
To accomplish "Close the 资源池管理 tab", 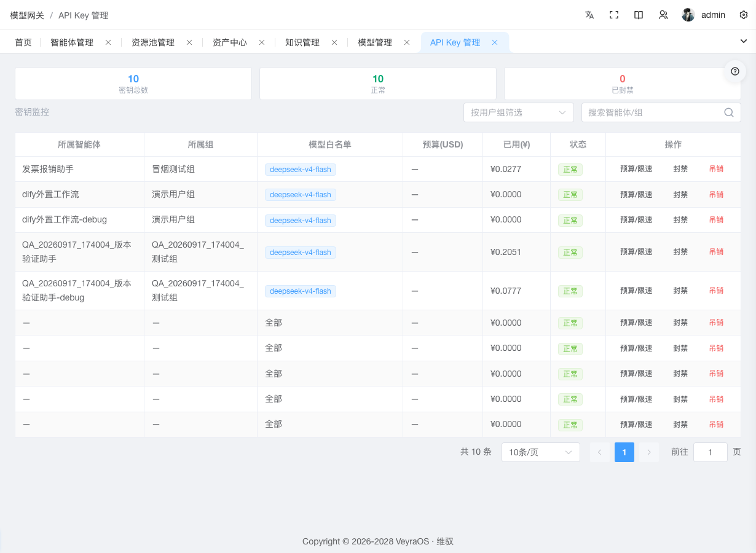I will point(189,42).
